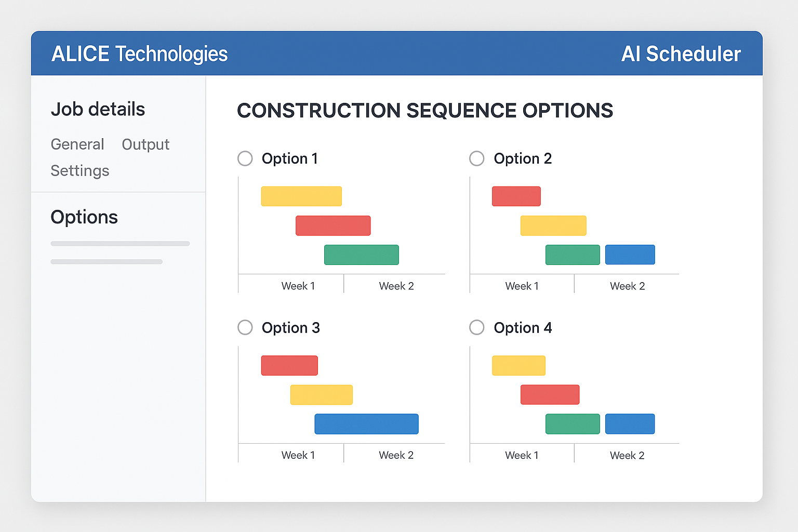Select the blue task bar in Option 2

(630, 255)
